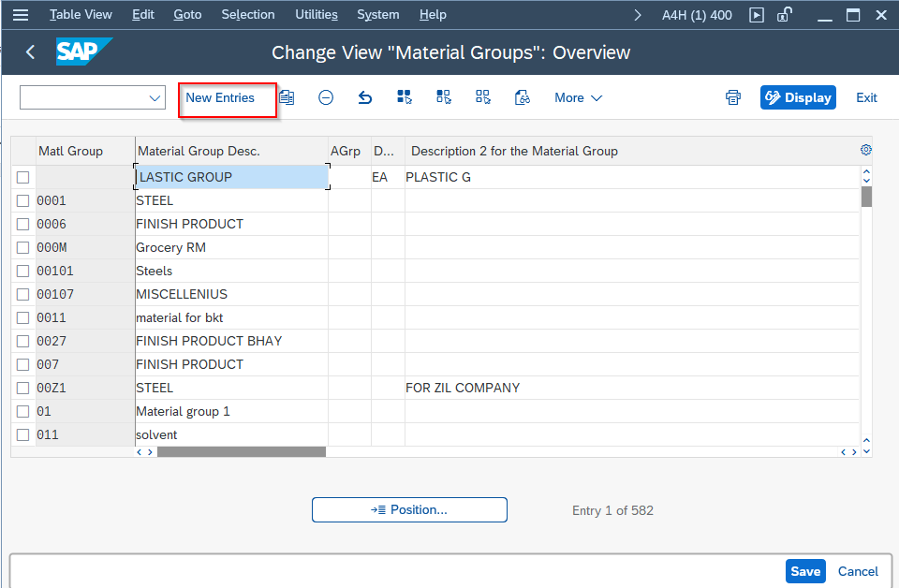This screenshot has height=588, width=899.
Task: Click the Copy As icon
Action: [286, 97]
